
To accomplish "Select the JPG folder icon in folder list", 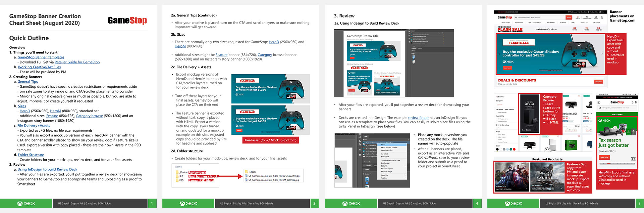I will pyautogui.click(x=177, y=176).
